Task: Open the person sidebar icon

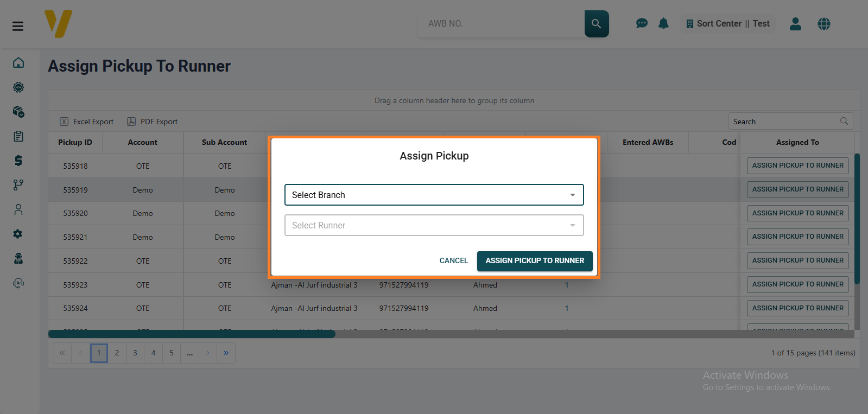Action: (18, 209)
